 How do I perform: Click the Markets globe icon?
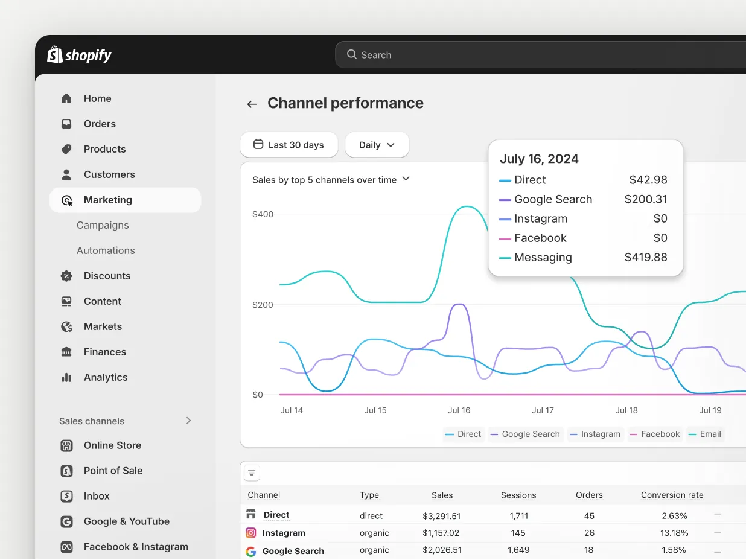[x=66, y=326]
